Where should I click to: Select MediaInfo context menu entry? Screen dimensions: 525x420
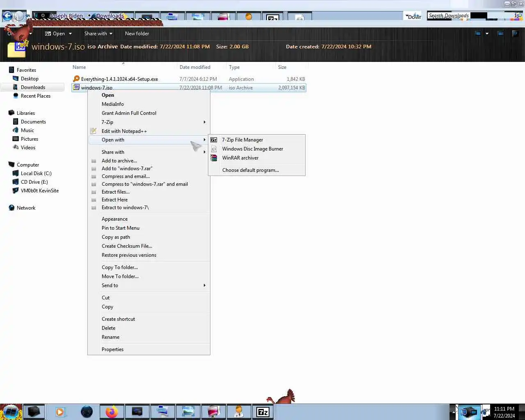113,104
